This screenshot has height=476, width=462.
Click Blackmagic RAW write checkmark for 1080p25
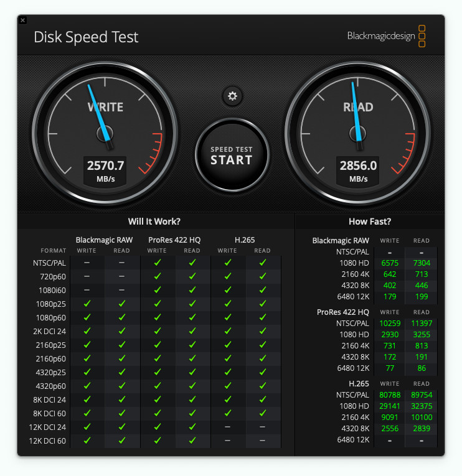[87, 304]
